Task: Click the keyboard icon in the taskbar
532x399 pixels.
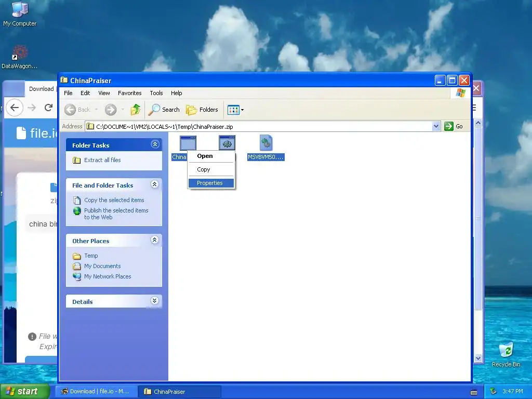Action: pyautogui.click(x=474, y=392)
